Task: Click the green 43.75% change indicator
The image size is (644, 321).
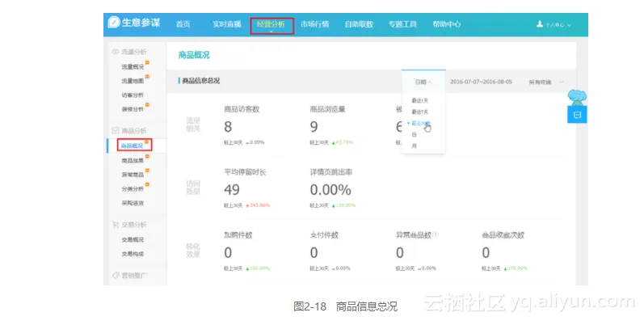Action: coord(342,142)
